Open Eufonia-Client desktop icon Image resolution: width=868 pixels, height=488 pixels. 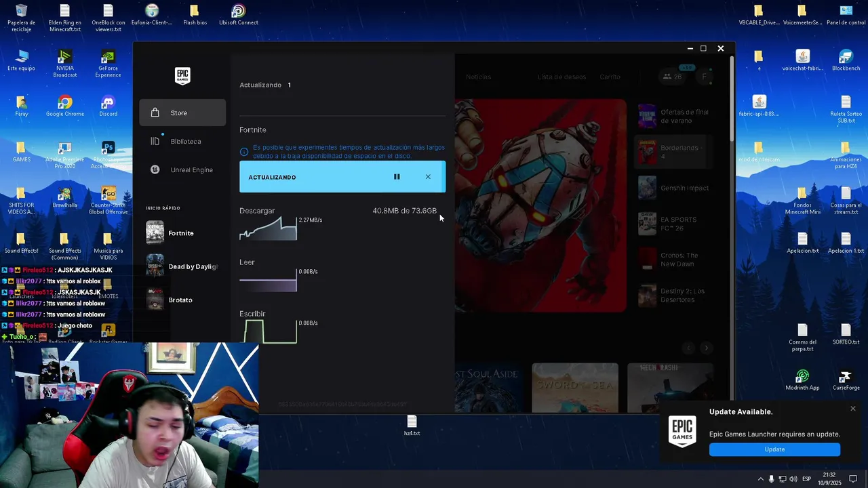tap(152, 15)
